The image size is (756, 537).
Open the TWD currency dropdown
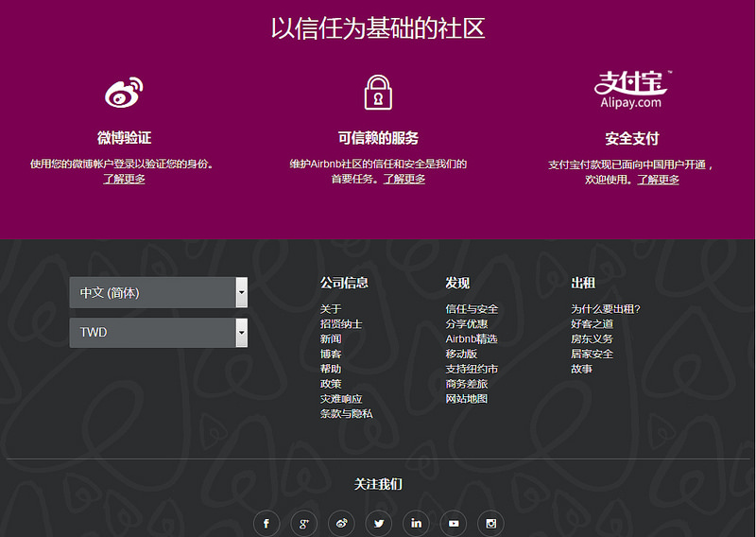tap(159, 333)
